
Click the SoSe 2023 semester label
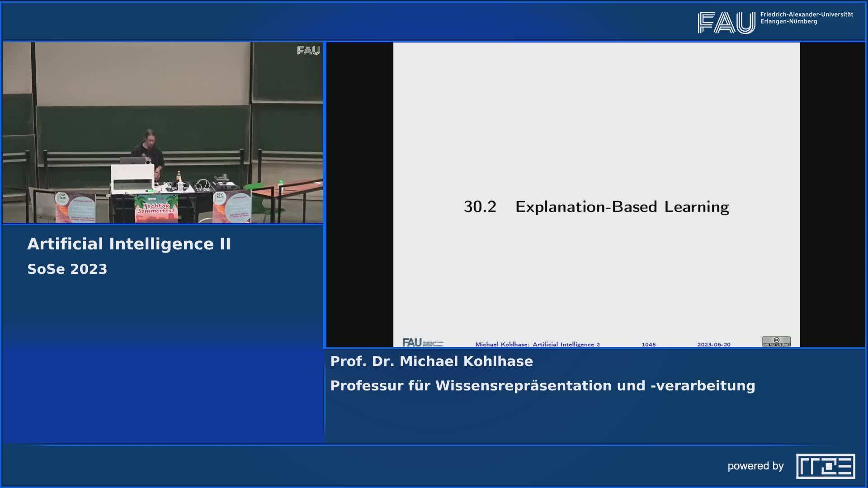pos(67,269)
